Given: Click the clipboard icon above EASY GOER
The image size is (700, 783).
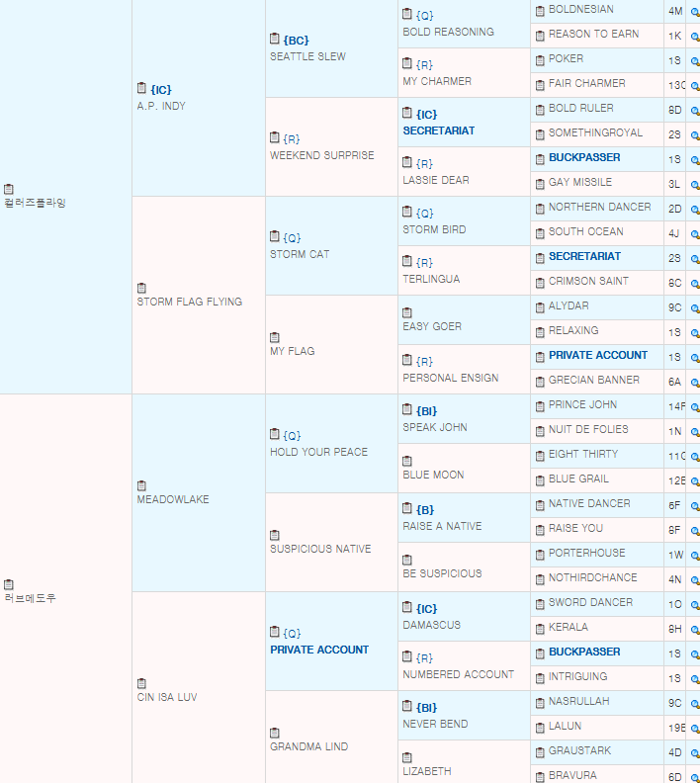Looking at the screenshot, I should tap(407, 312).
